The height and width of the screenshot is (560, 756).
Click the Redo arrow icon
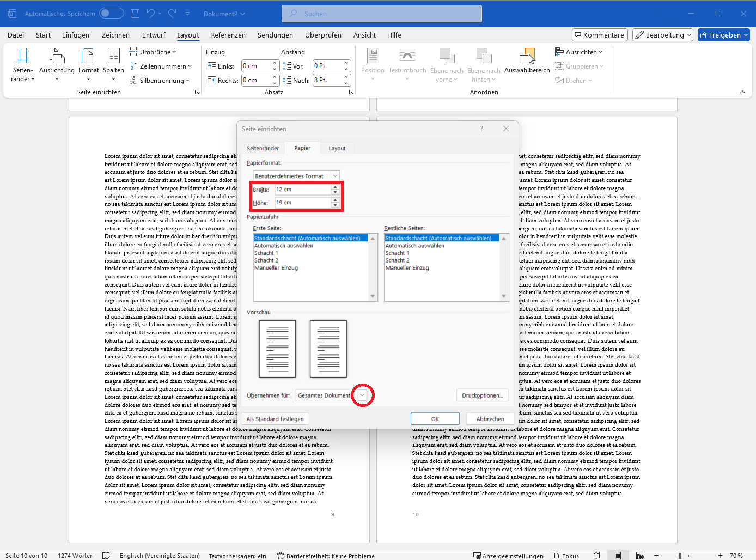point(172,14)
